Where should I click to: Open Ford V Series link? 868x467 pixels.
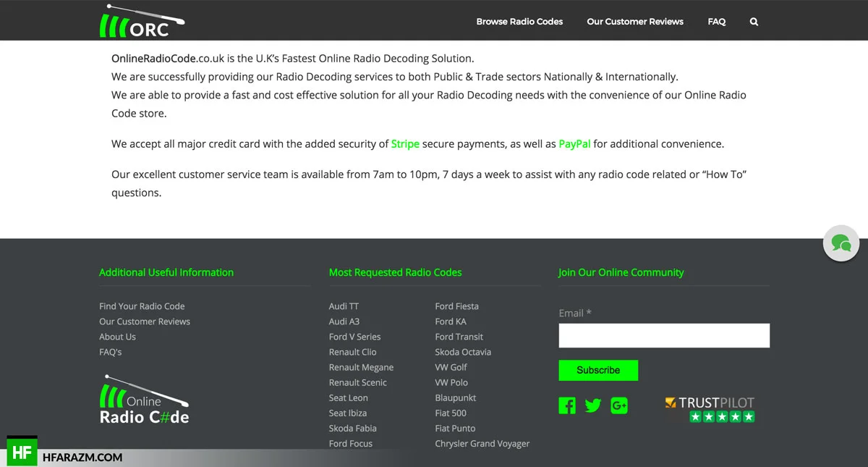[354, 337]
